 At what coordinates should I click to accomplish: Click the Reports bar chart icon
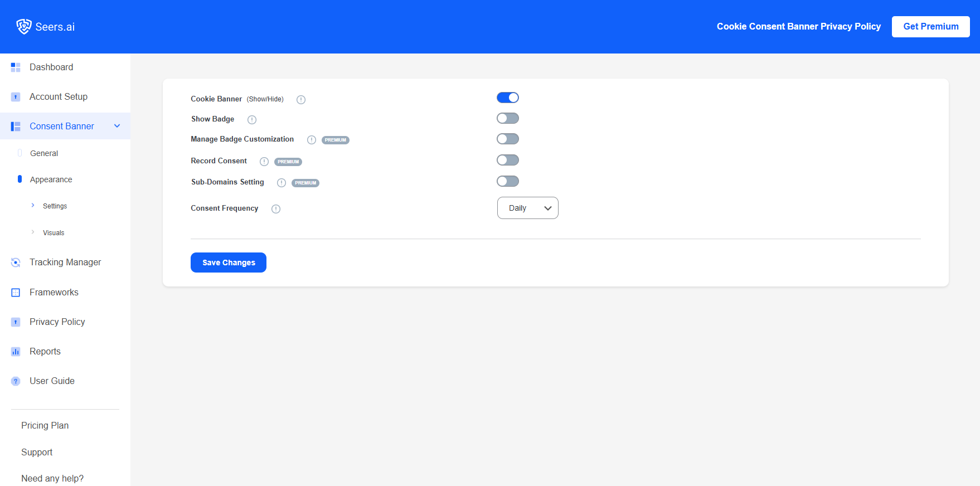pos(16,352)
